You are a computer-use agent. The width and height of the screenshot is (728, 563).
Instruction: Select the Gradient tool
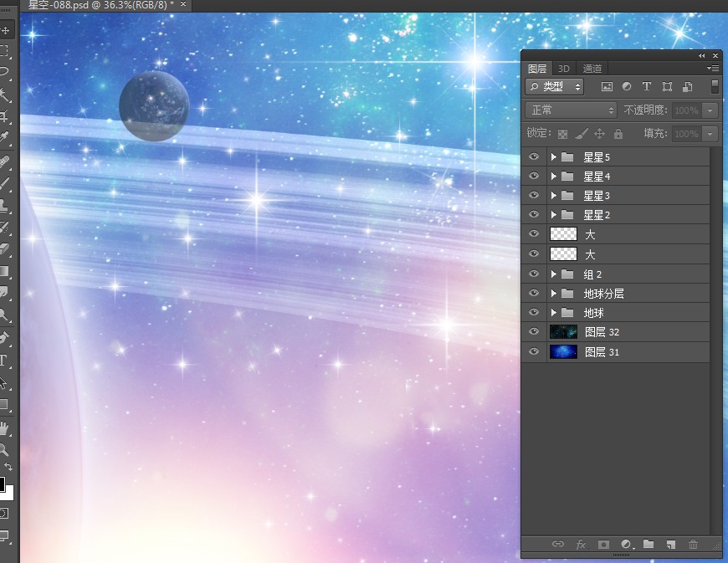(x=5, y=271)
